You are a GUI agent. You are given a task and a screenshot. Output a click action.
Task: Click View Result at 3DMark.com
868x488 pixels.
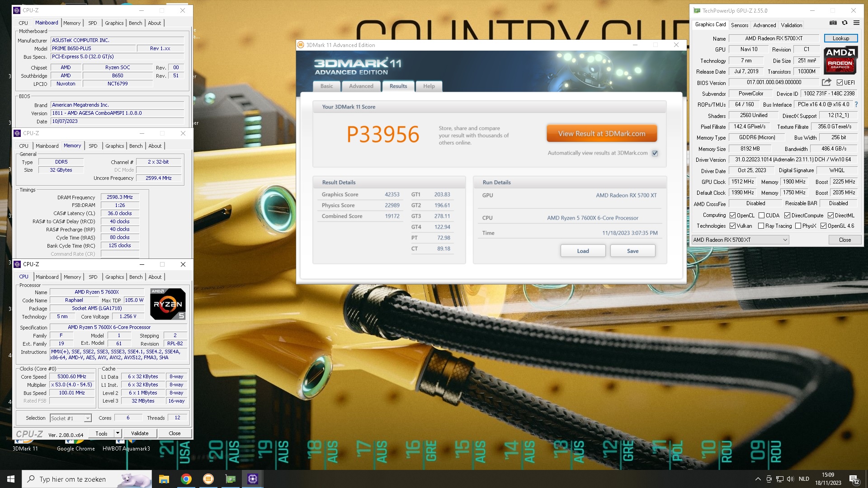click(x=602, y=134)
